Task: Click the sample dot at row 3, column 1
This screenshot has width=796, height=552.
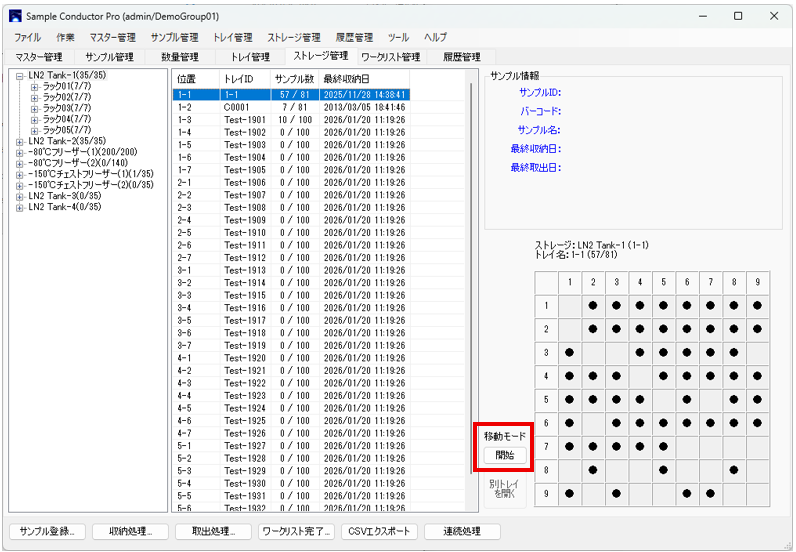Action: click(570, 352)
